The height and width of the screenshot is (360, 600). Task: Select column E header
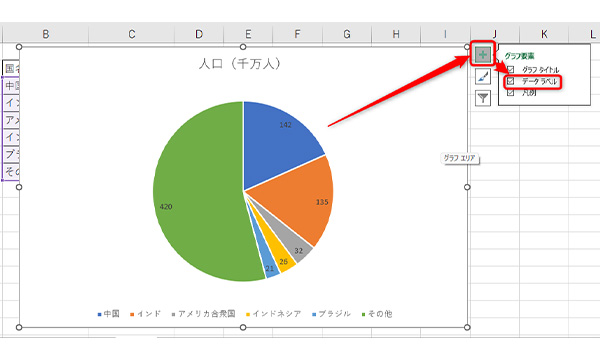pos(248,34)
